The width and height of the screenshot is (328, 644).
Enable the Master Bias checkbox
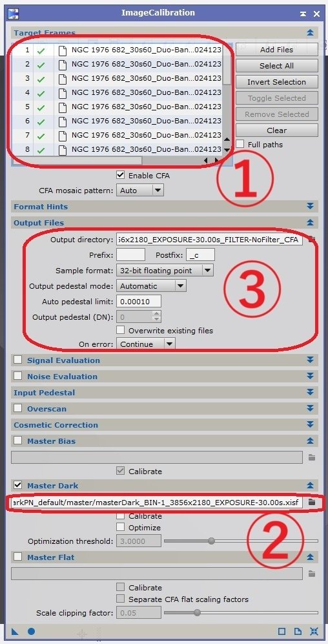click(17, 441)
